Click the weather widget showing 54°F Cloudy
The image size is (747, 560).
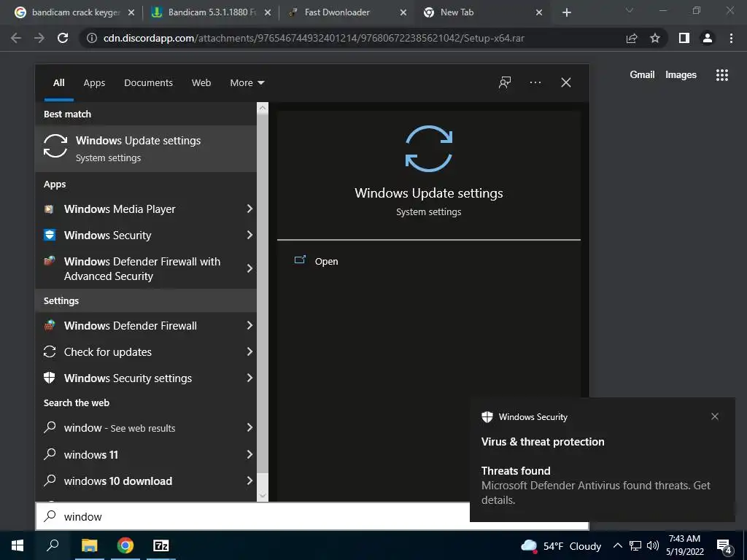coord(561,545)
